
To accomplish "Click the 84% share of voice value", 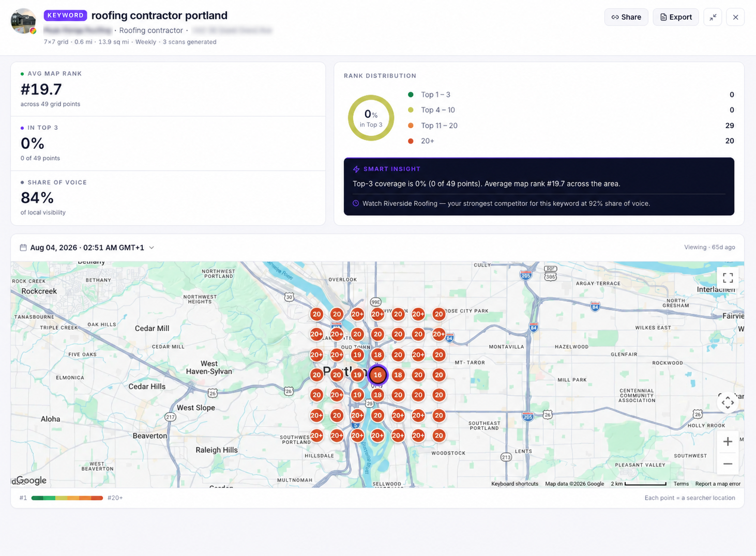I will 37,197.
